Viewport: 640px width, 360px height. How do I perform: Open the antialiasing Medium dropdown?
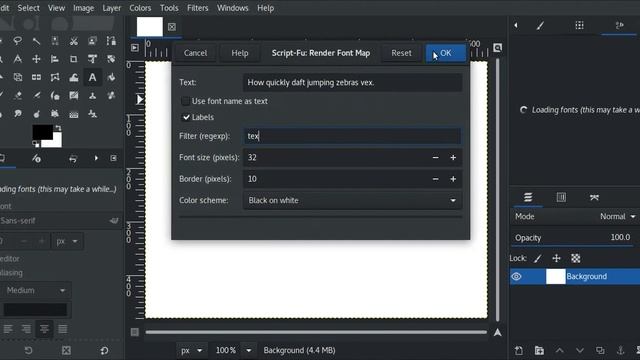tap(35, 290)
